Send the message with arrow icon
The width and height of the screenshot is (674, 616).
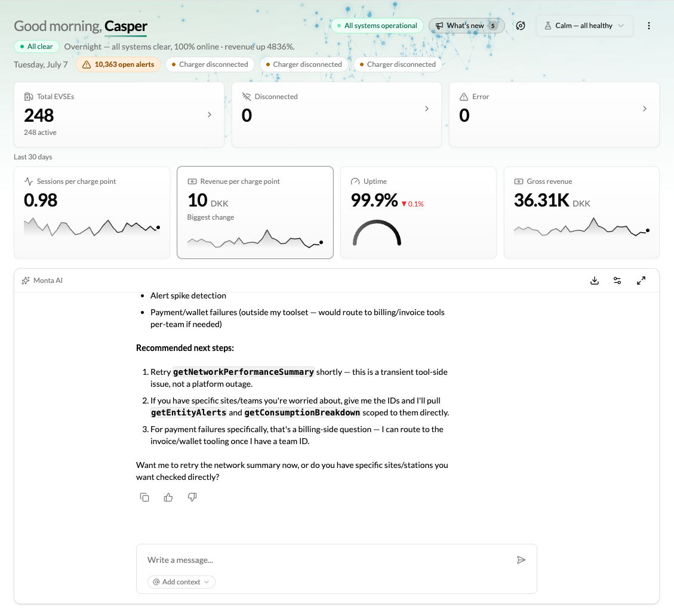tap(521, 560)
